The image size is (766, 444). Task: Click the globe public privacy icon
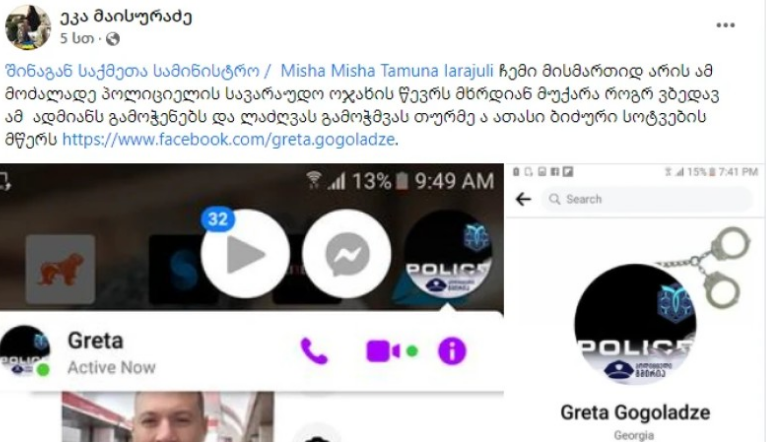pos(113,38)
